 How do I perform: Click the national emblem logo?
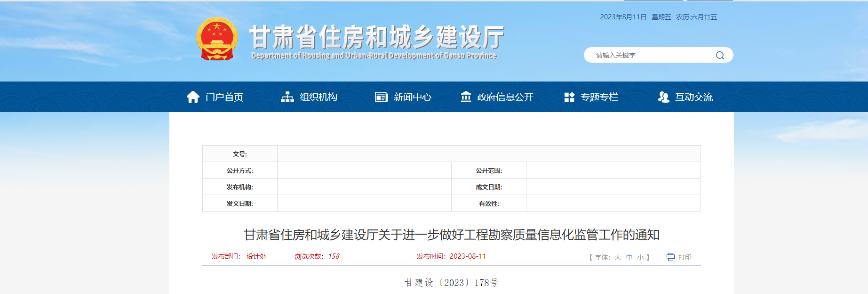(216, 39)
